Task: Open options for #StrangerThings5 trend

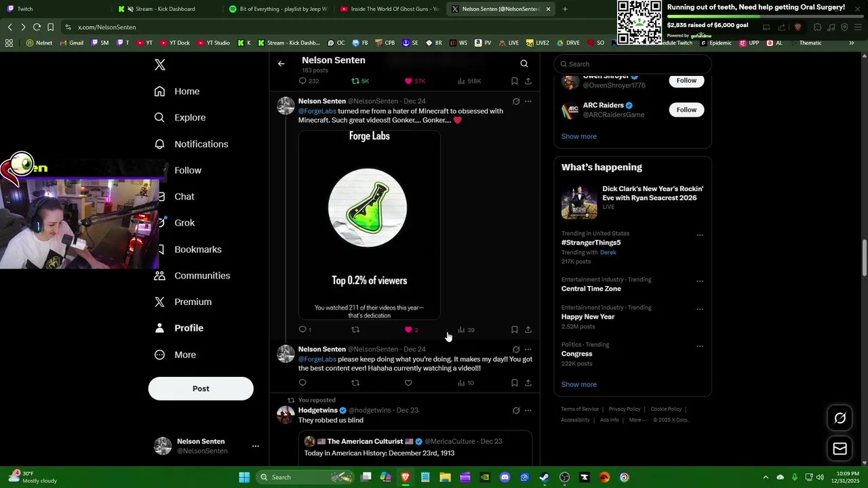Action: pos(700,235)
